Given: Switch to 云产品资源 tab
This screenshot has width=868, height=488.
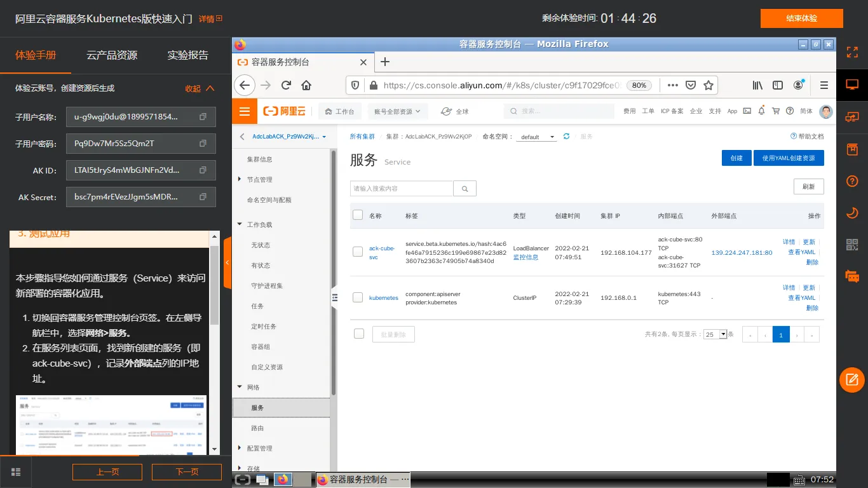Looking at the screenshot, I should coord(112,55).
